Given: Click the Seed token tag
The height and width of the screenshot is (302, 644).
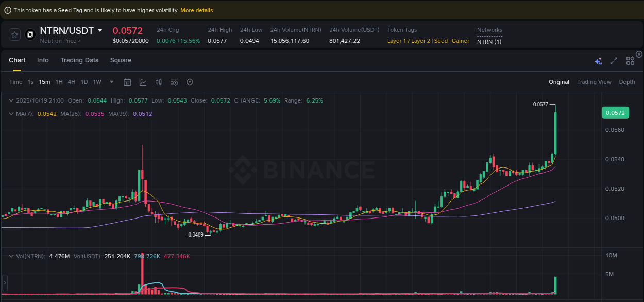Looking at the screenshot, I should [440, 41].
